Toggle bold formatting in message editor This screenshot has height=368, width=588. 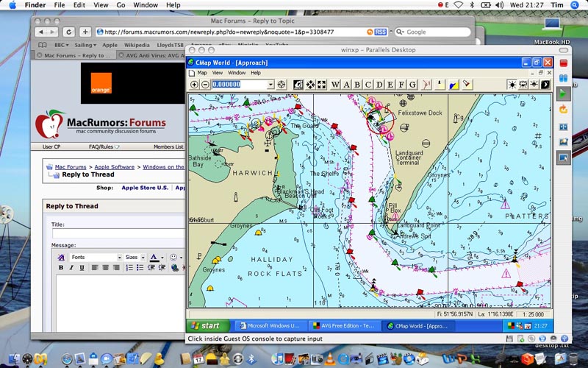coord(61,268)
